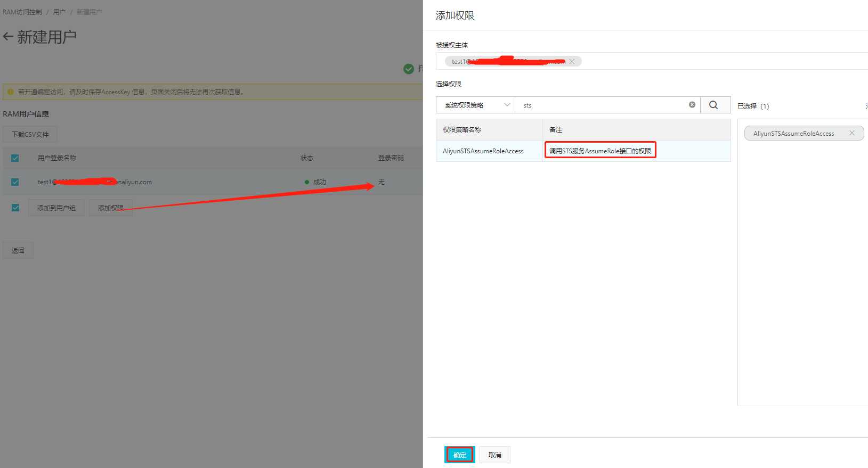Click the 状态 column header
This screenshot has height=468, width=868.
coord(307,158)
